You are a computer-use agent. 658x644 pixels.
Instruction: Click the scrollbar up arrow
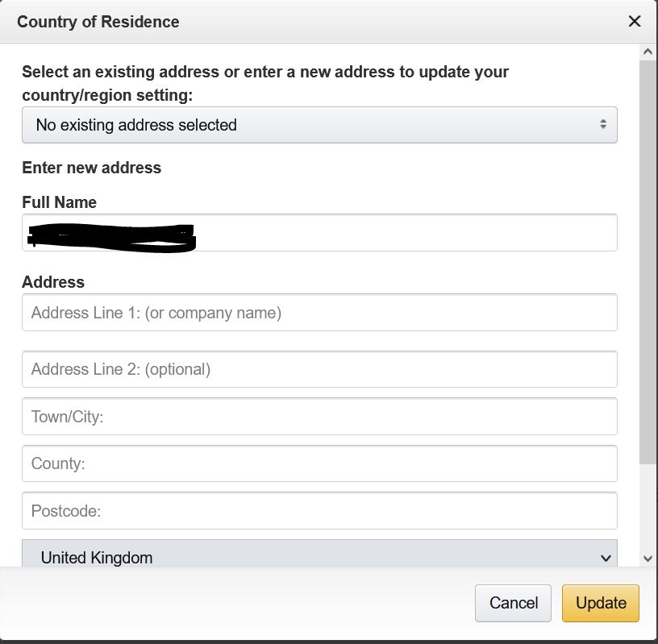(648, 52)
